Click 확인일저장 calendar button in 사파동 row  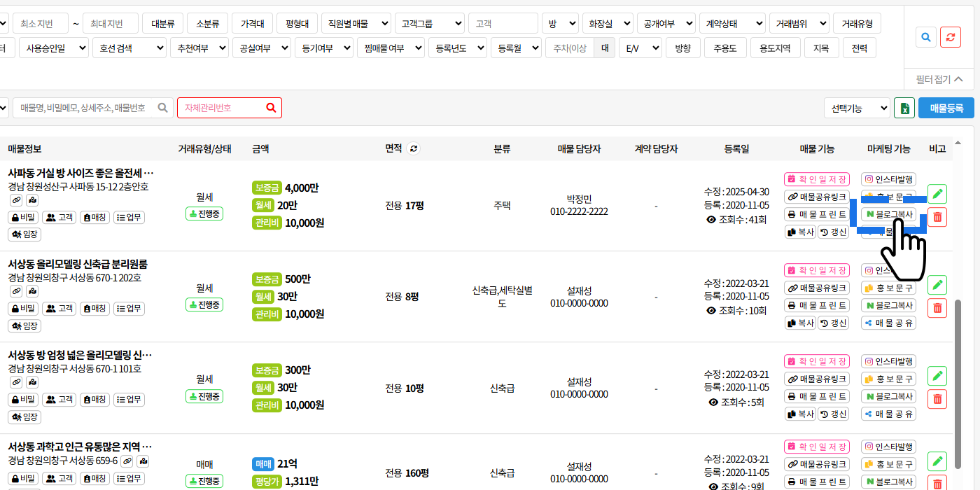click(816, 179)
